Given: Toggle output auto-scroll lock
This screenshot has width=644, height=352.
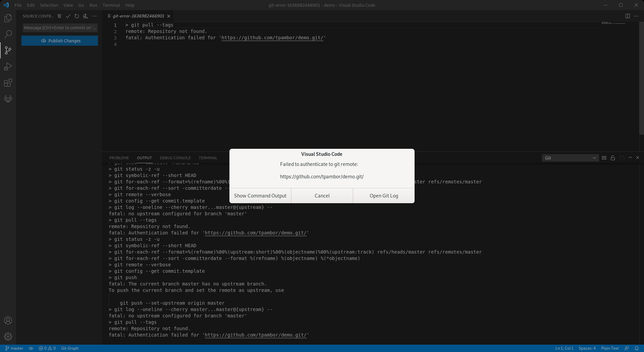Looking at the screenshot, I should 613,158.
